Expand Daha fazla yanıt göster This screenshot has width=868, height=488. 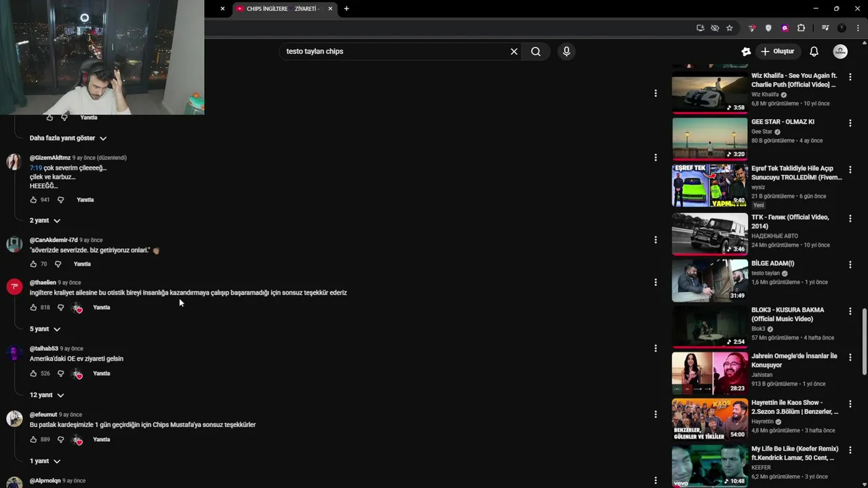68,138
